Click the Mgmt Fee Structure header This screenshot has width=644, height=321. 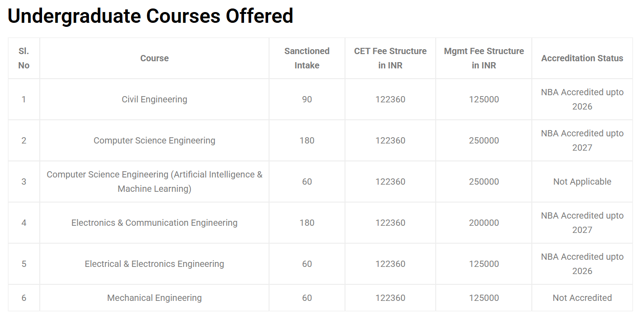(x=484, y=58)
